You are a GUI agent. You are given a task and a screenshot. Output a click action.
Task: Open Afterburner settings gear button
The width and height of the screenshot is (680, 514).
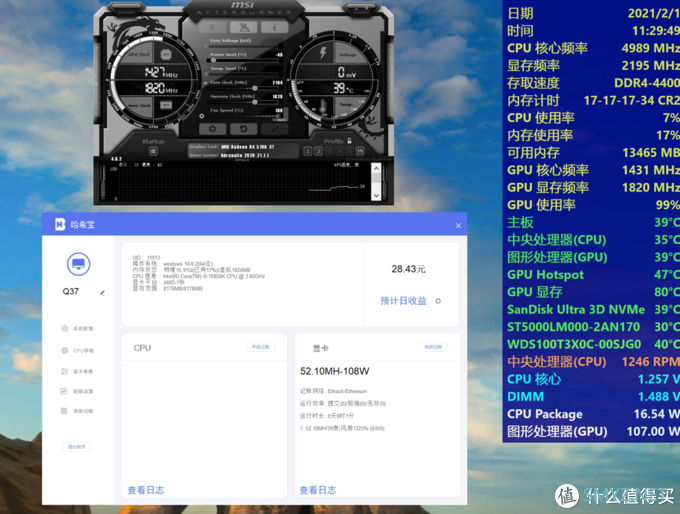212,129
